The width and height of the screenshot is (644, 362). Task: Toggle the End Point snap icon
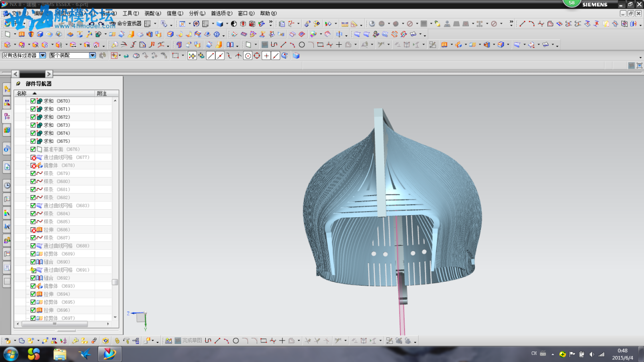[x=211, y=56]
